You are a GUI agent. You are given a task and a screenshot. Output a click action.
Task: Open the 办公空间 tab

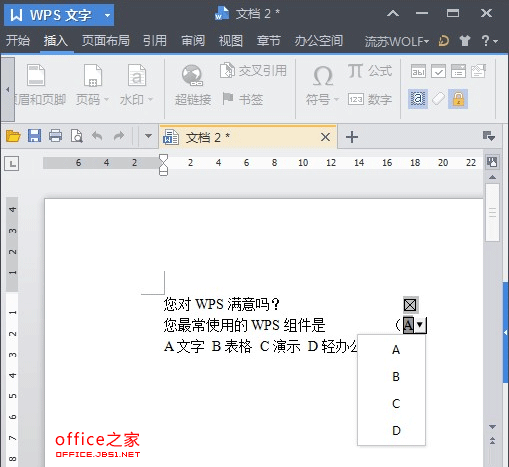(x=318, y=41)
